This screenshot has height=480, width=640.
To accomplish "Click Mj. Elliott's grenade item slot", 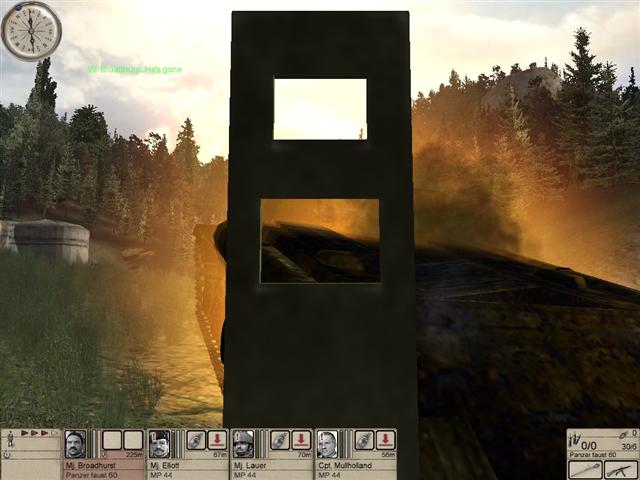I will pyautogui.click(x=196, y=440).
